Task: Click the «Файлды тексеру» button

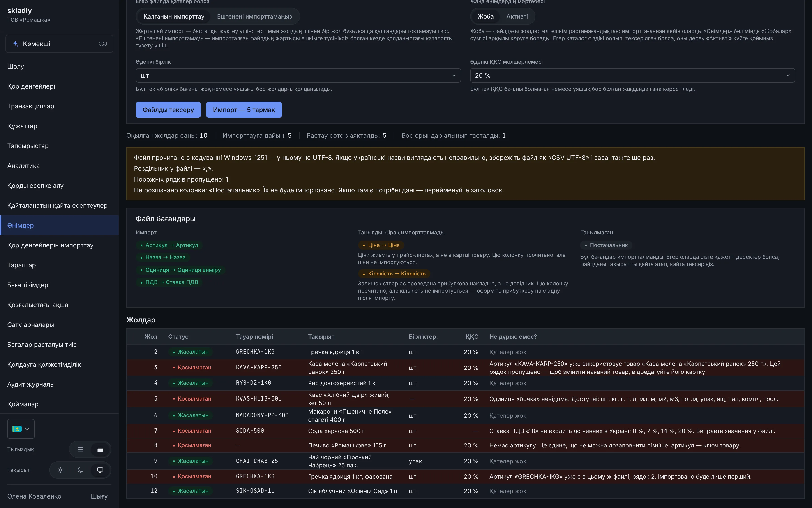Action: 168,110
